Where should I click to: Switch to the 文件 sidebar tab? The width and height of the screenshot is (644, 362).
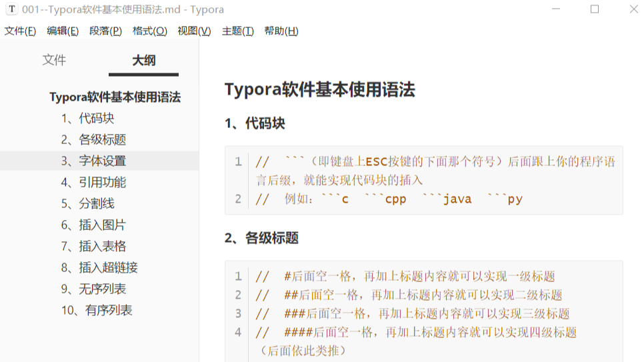[x=54, y=60]
